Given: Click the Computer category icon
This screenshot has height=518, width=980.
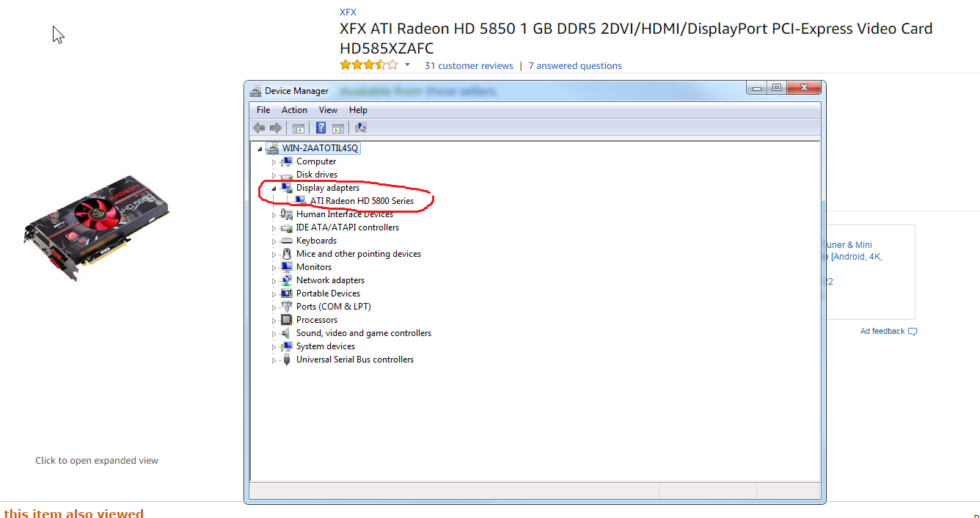Looking at the screenshot, I should point(287,161).
